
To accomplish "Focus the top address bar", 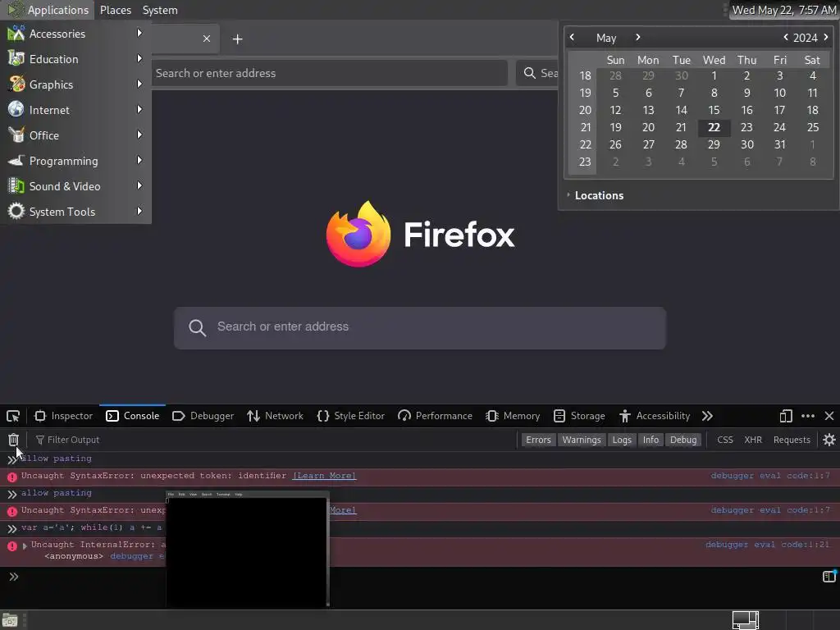I will pyautogui.click(x=330, y=73).
